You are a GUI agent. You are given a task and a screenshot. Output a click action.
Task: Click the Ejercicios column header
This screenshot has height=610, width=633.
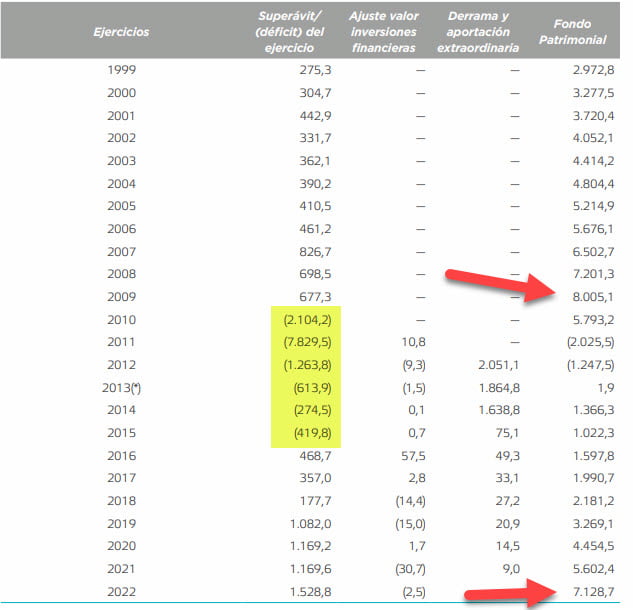(x=121, y=32)
